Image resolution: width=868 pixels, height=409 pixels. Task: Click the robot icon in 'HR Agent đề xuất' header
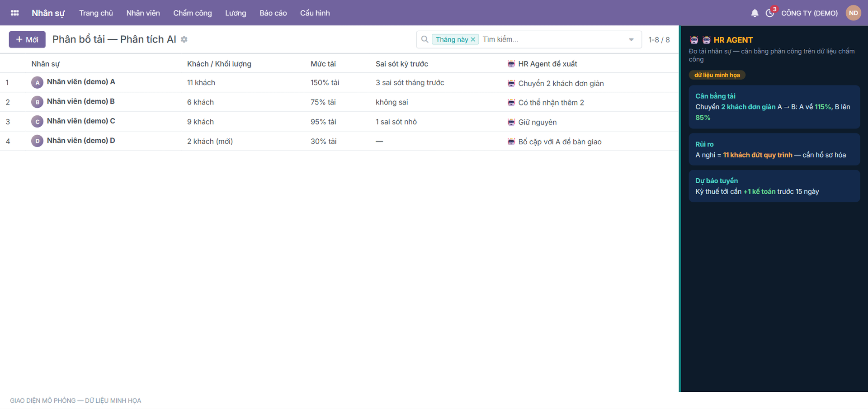click(511, 64)
